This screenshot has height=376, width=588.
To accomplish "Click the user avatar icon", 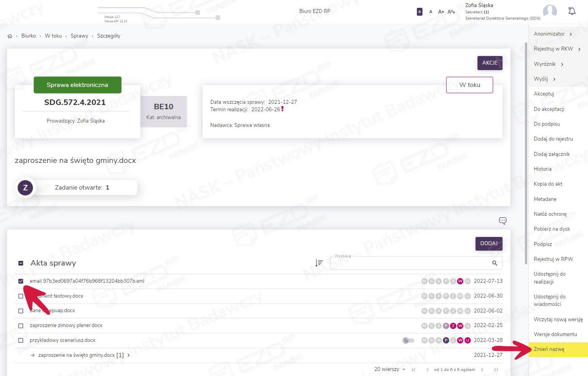I will (x=550, y=11).
